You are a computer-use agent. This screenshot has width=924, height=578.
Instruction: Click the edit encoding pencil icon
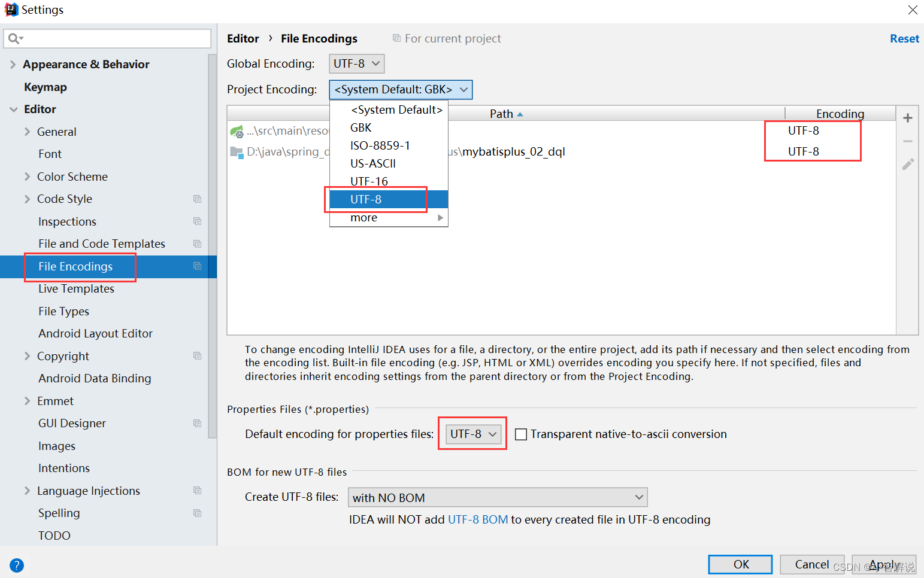tap(907, 164)
